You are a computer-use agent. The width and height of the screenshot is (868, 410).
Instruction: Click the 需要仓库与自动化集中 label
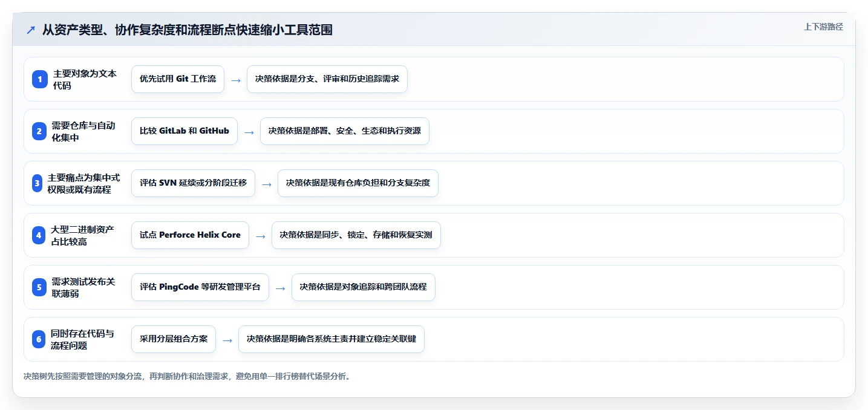83,131
